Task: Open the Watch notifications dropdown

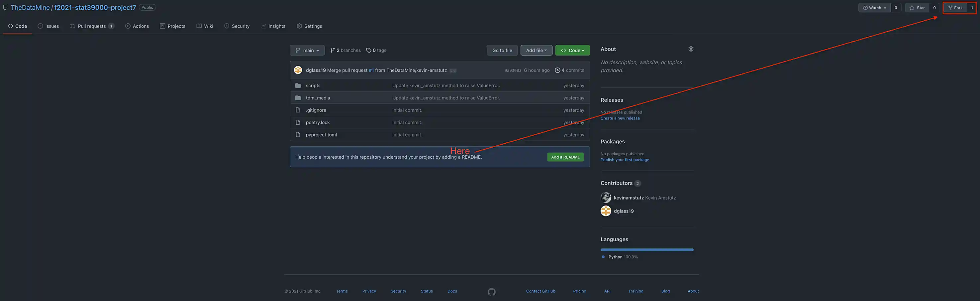Action: [874, 8]
